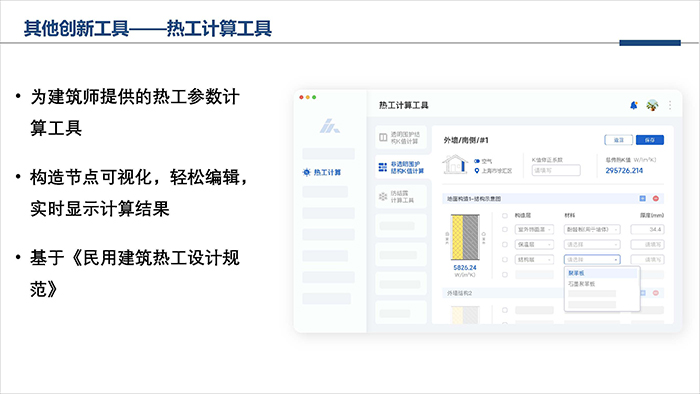The height and width of the screenshot is (394, 700).
Task: Check the row with 保温层
Action: point(504,245)
